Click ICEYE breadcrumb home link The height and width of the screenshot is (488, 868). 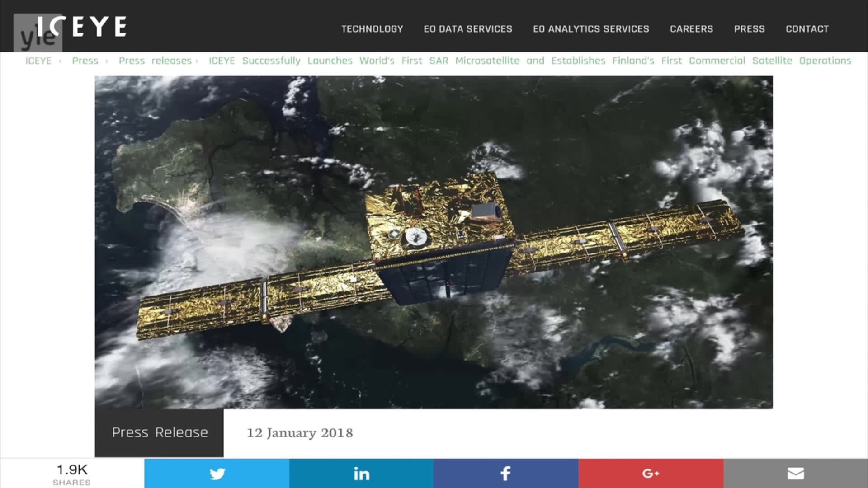point(38,61)
